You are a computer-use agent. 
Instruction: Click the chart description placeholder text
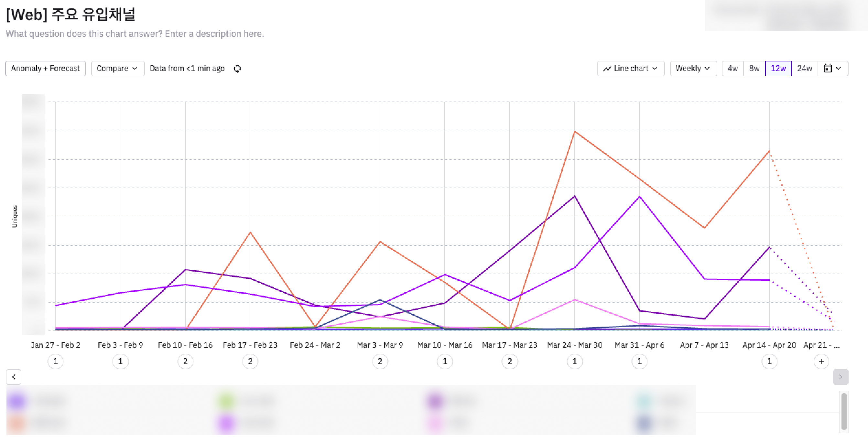click(135, 34)
